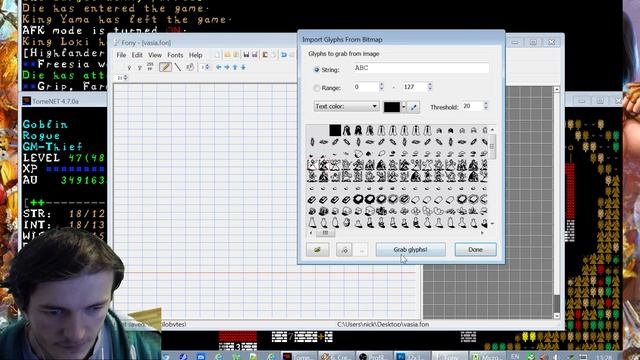Shift glyph right with blue arrow
The width and height of the screenshot is (640, 360).
pyautogui.click(x=227, y=67)
